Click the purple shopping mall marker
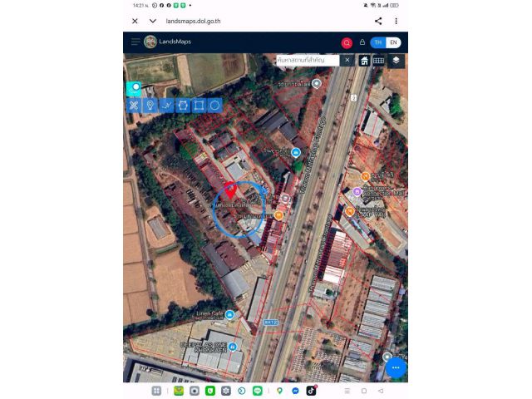 tap(357, 192)
